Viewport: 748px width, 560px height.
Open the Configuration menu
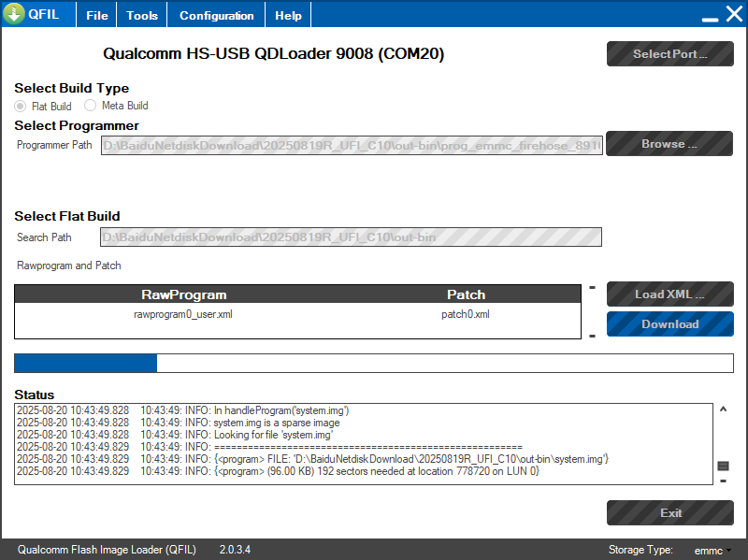click(x=216, y=16)
